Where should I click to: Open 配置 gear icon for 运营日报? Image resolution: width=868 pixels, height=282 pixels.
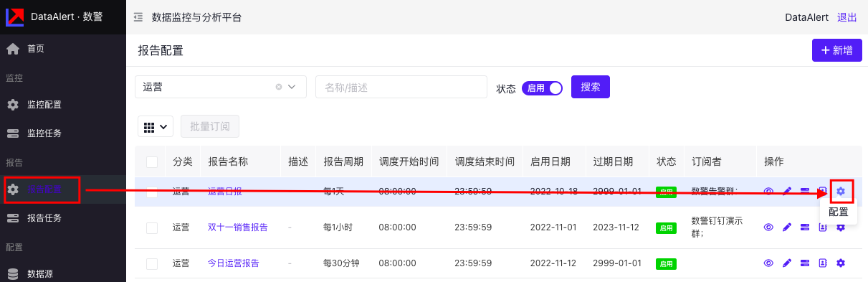(x=841, y=192)
